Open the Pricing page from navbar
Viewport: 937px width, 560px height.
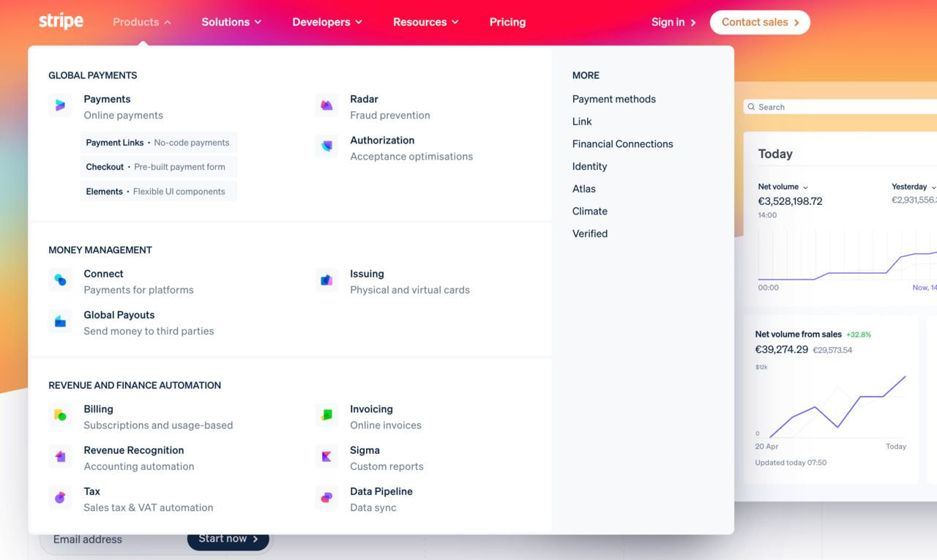507,22
